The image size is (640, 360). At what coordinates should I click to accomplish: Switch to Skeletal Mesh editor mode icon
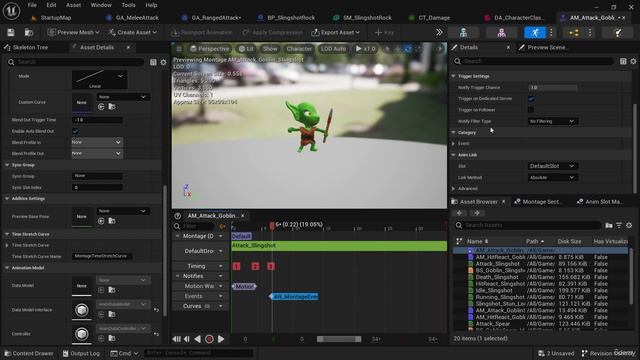coord(502,33)
